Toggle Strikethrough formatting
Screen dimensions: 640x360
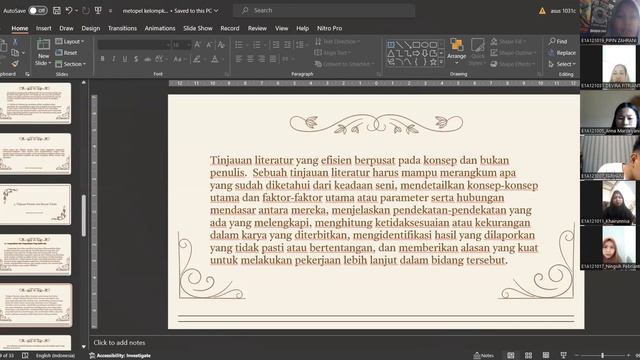coord(147,59)
